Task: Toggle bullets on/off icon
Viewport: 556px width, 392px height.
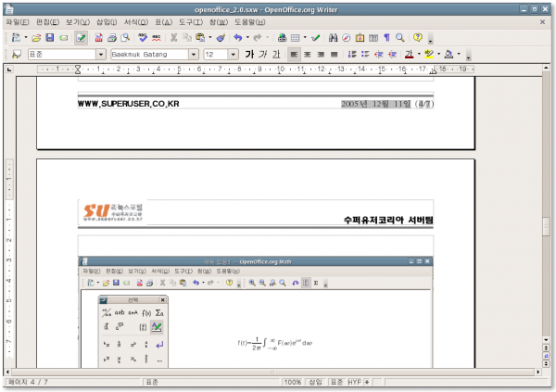Action: point(365,55)
